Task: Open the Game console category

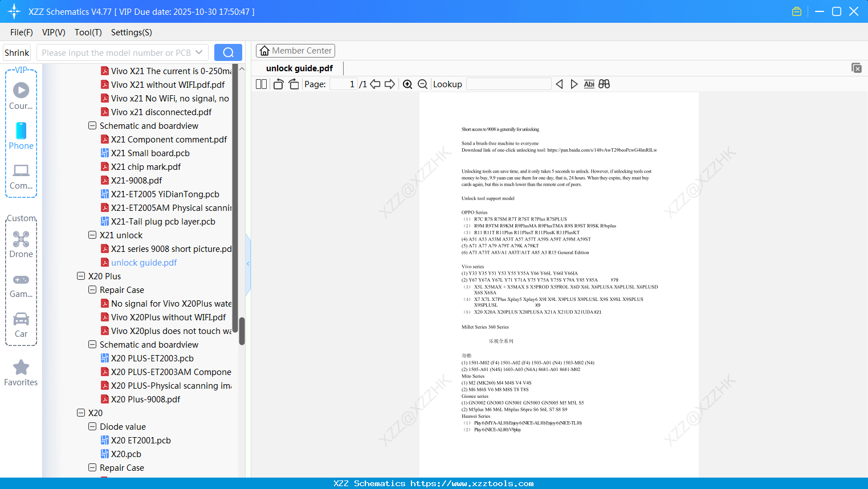Action: 21,285
